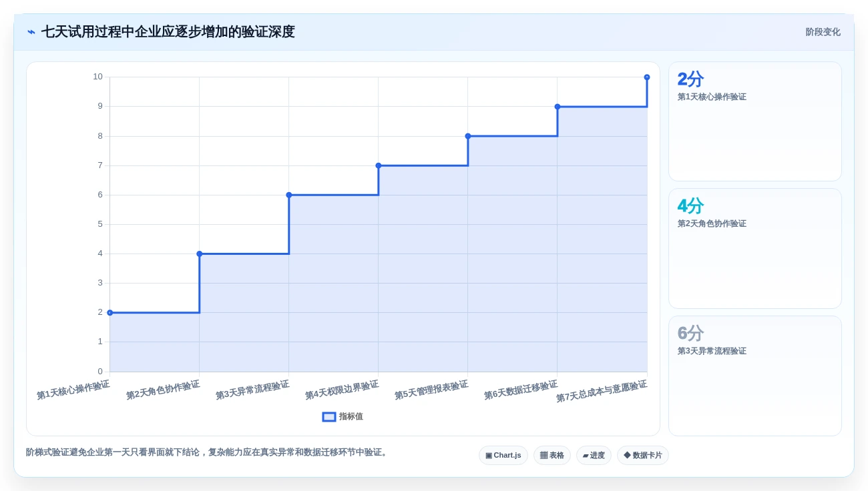Open the 6分 第3天异常流程验证 card
868x491 pixels.
pos(755,376)
